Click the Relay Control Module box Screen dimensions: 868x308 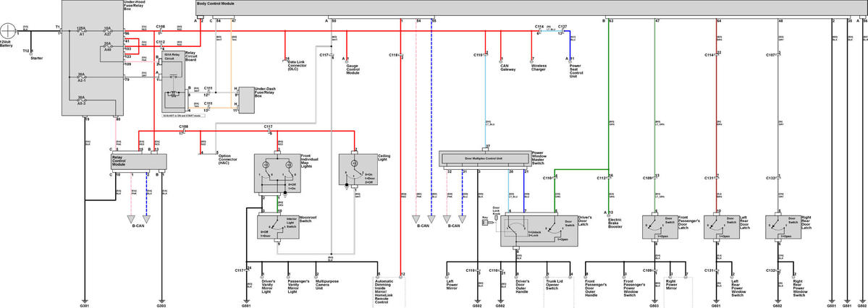coord(139,161)
